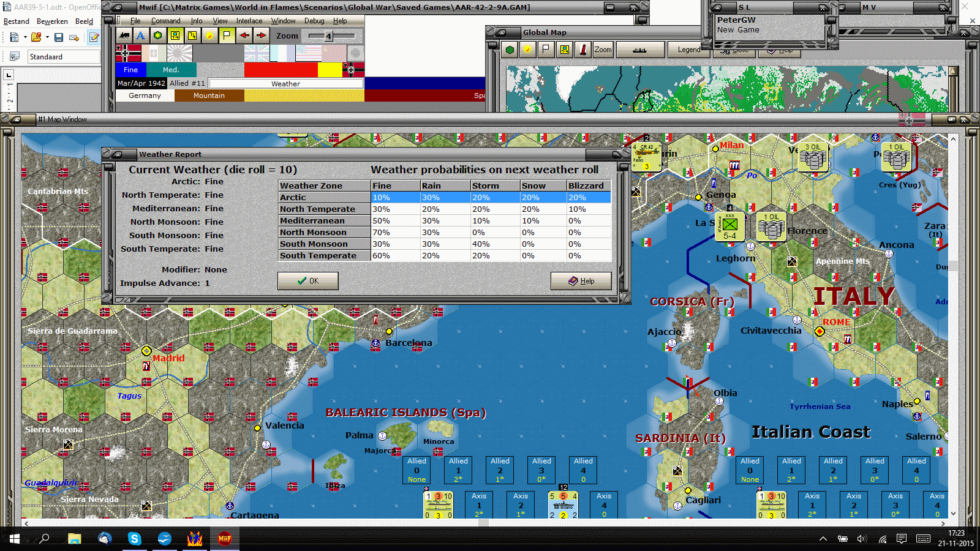The width and height of the screenshot is (980, 551).
Task: Click the volume icon in system tray
Action: [x=862, y=539]
